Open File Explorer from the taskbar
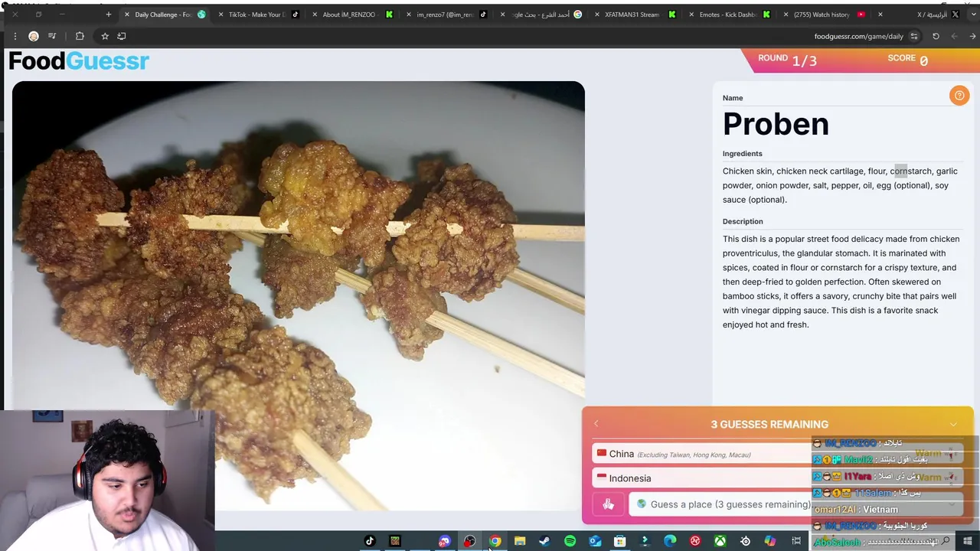The image size is (980, 551). coord(520,541)
